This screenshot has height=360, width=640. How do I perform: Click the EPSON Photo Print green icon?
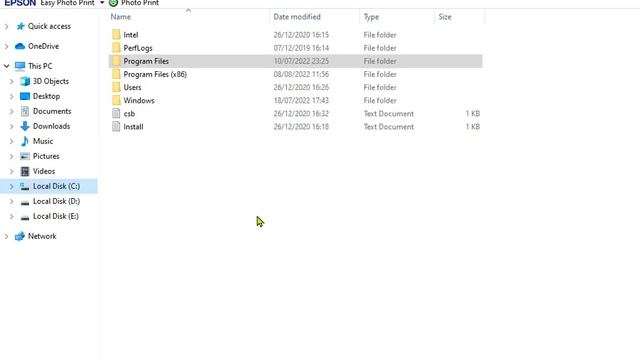[113, 3]
